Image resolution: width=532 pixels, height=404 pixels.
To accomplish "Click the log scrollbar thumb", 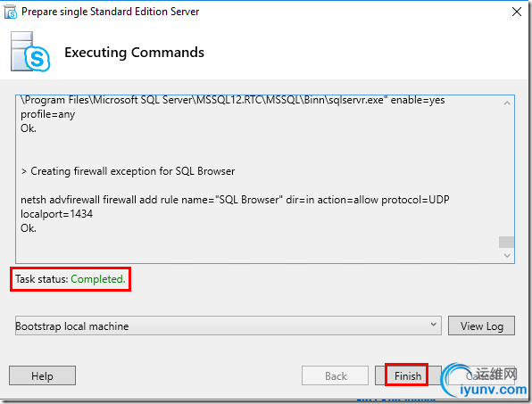I will pos(506,242).
